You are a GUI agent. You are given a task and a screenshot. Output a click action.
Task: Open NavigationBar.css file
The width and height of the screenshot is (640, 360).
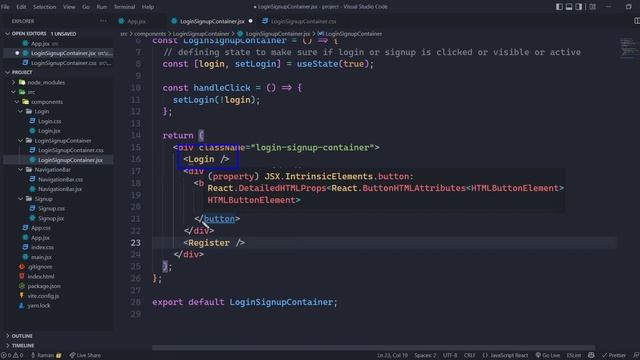coord(60,180)
